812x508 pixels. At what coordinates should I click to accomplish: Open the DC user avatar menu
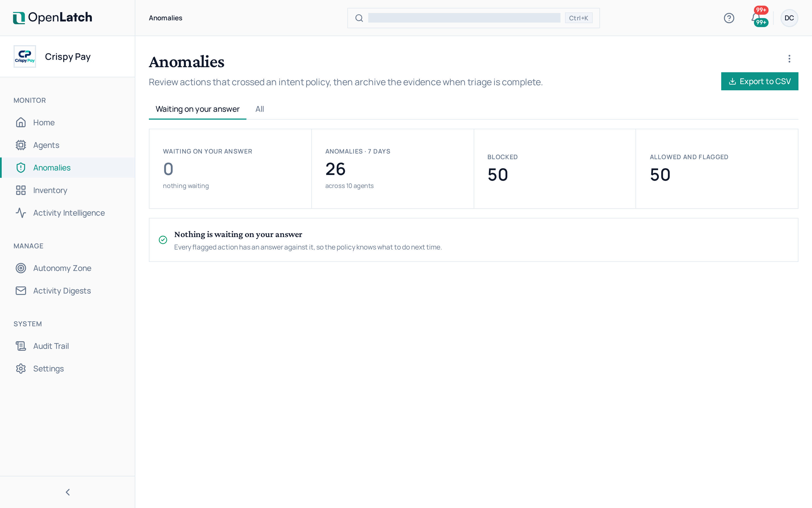(789, 18)
